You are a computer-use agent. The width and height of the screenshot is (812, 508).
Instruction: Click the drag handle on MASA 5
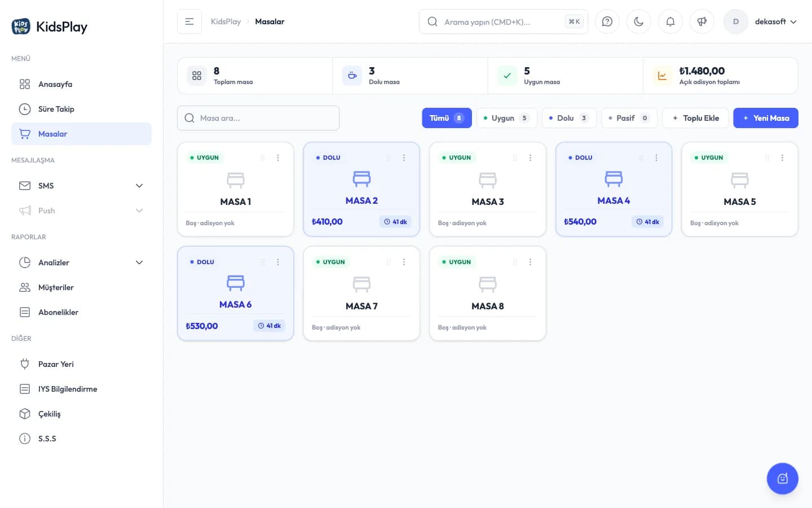pyautogui.click(x=767, y=158)
